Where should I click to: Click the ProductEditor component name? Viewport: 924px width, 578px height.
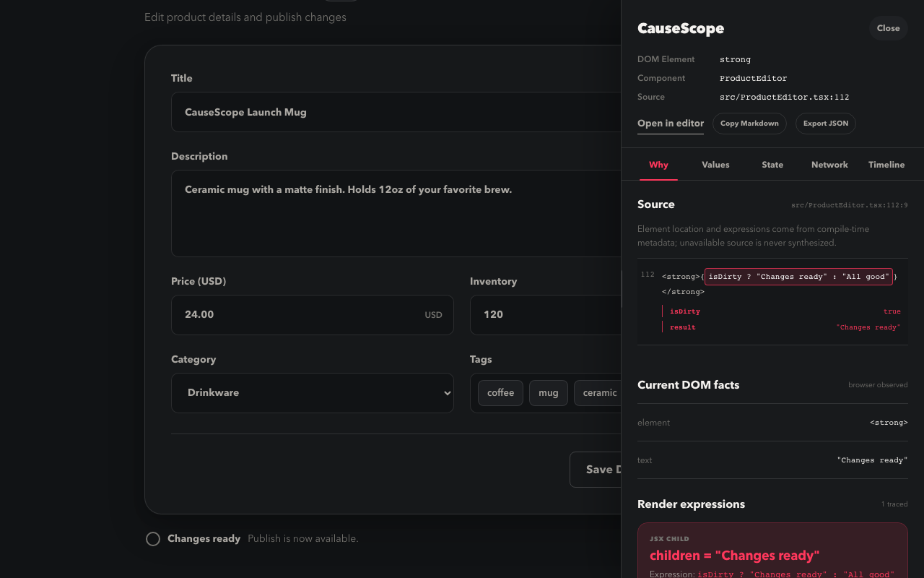click(753, 78)
